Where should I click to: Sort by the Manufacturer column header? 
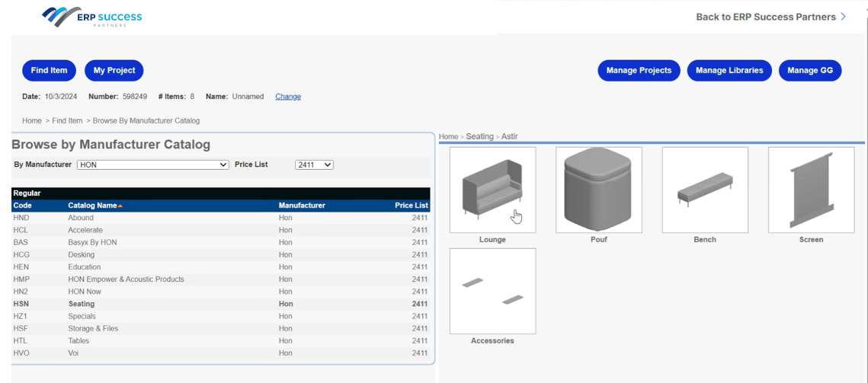point(303,206)
